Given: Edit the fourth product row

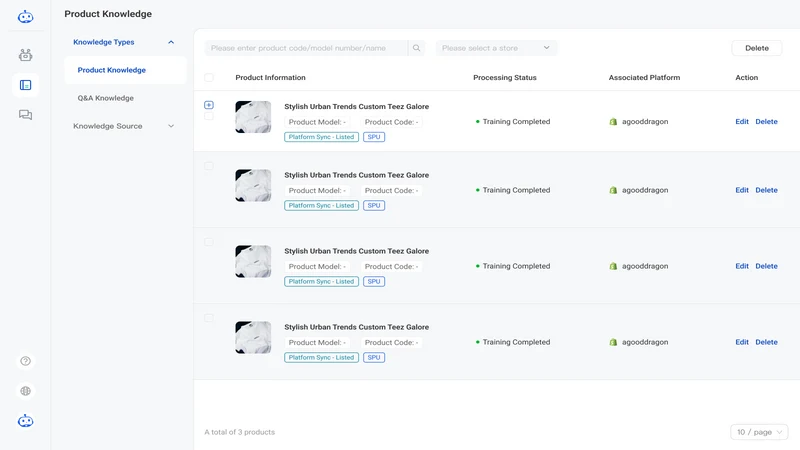Looking at the screenshot, I should pos(742,342).
